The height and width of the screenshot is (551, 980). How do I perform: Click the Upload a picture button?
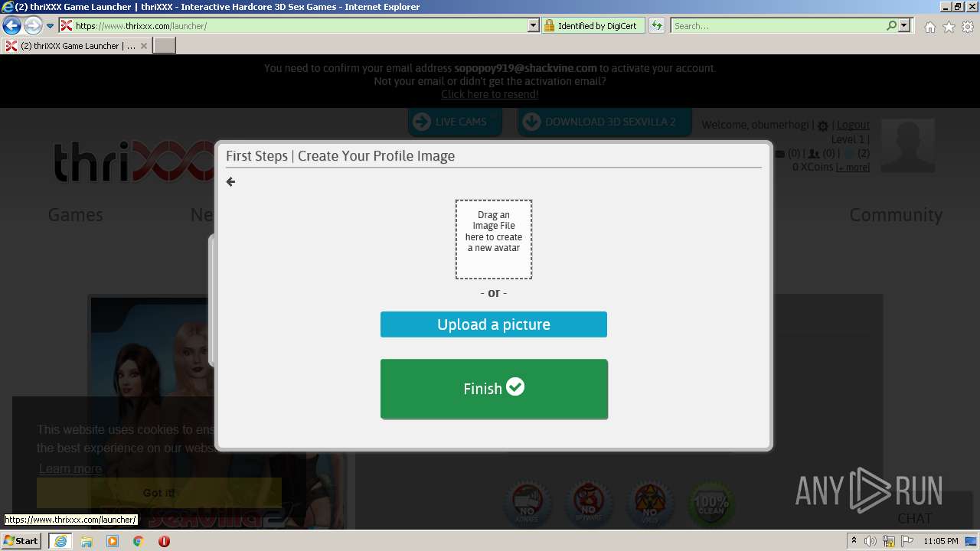[x=494, y=324]
